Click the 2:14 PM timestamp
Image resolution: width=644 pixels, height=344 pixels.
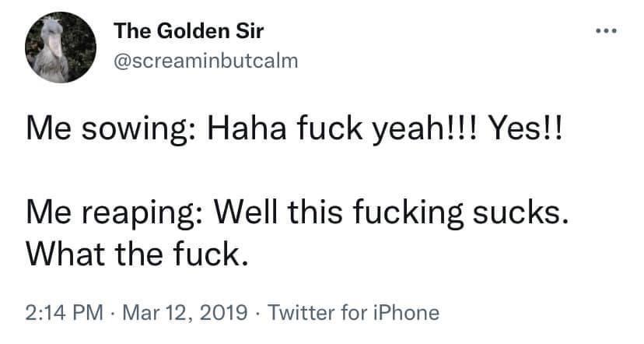click(x=65, y=312)
